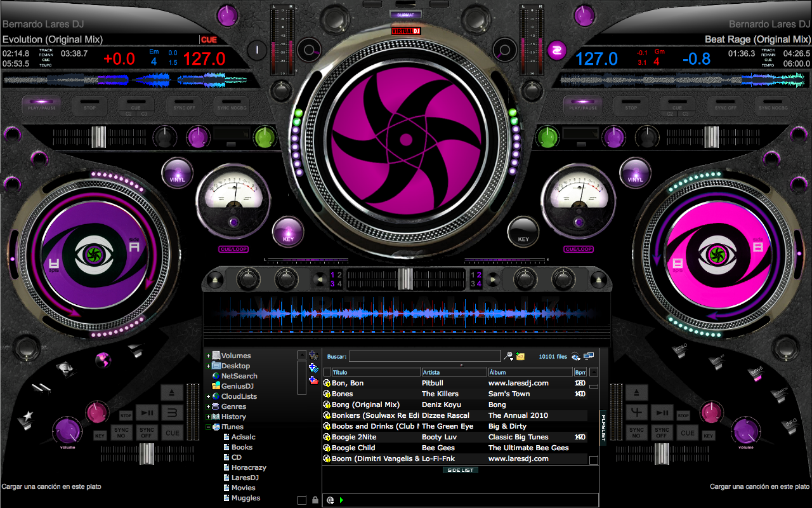Click the search magnifier icon
The width and height of the screenshot is (812, 508).
click(x=508, y=356)
